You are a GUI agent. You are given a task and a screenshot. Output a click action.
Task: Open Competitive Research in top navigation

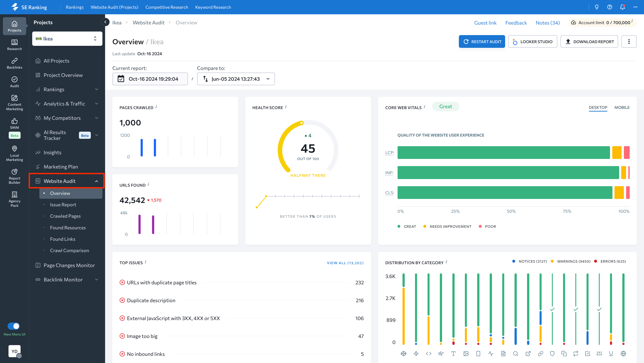167,7
